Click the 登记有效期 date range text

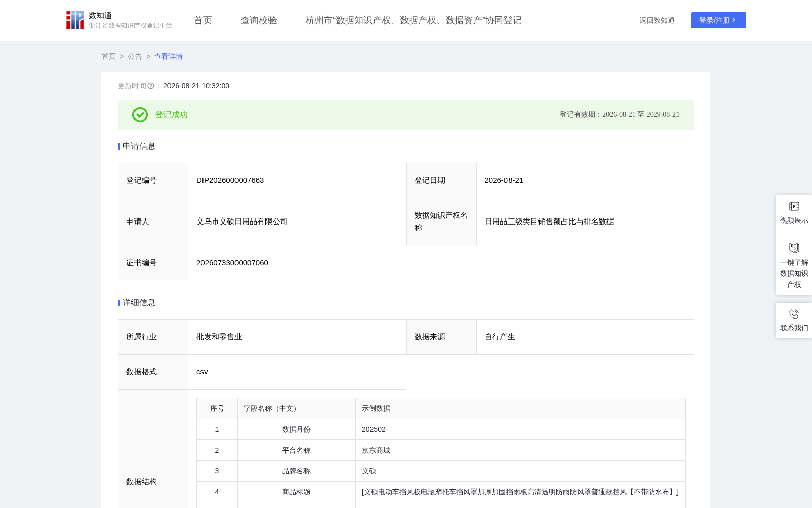620,115
